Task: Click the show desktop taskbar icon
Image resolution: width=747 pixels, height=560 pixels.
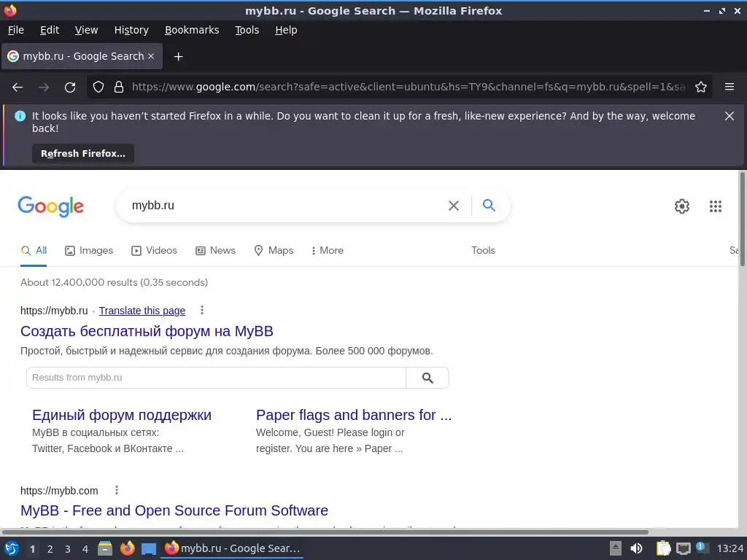Action: click(149, 549)
